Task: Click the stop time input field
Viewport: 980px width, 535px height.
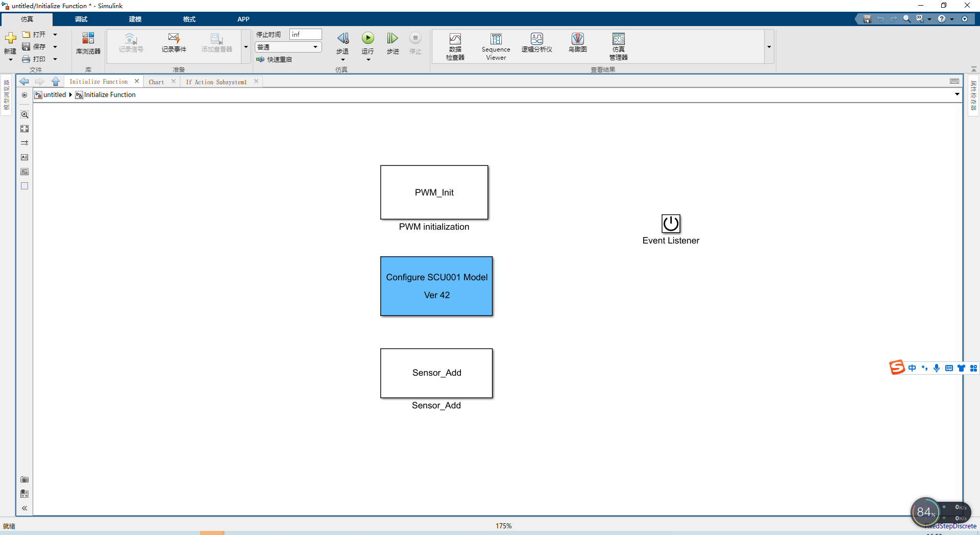Action: (306, 34)
